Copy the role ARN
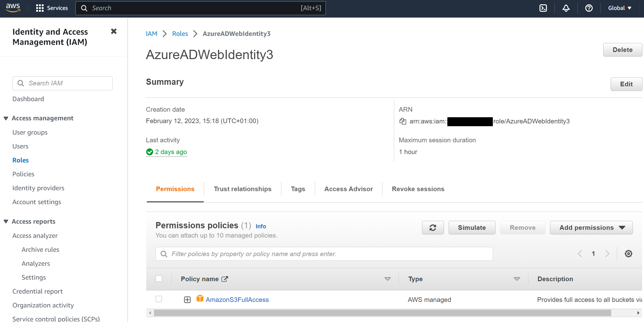The image size is (644, 322). pos(403,121)
